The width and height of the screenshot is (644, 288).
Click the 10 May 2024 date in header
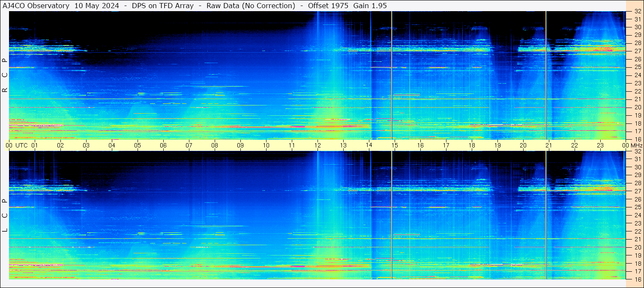click(x=97, y=6)
